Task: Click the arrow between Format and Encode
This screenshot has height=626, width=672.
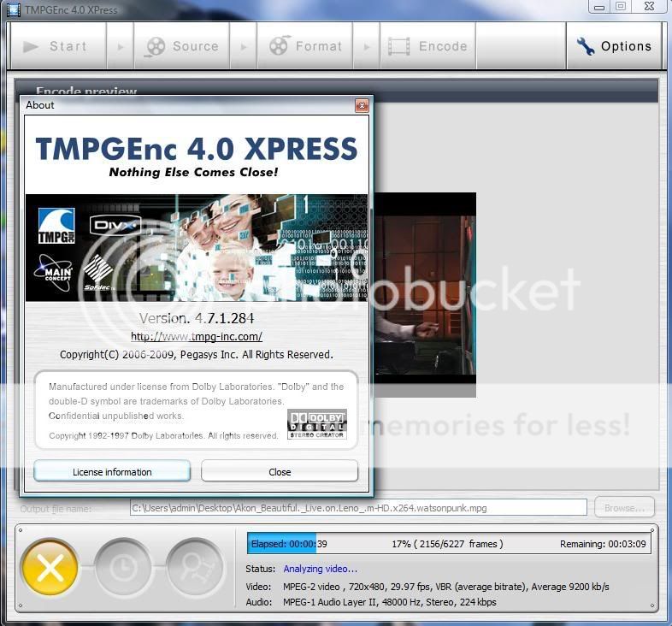Action: pyautogui.click(x=367, y=46)
